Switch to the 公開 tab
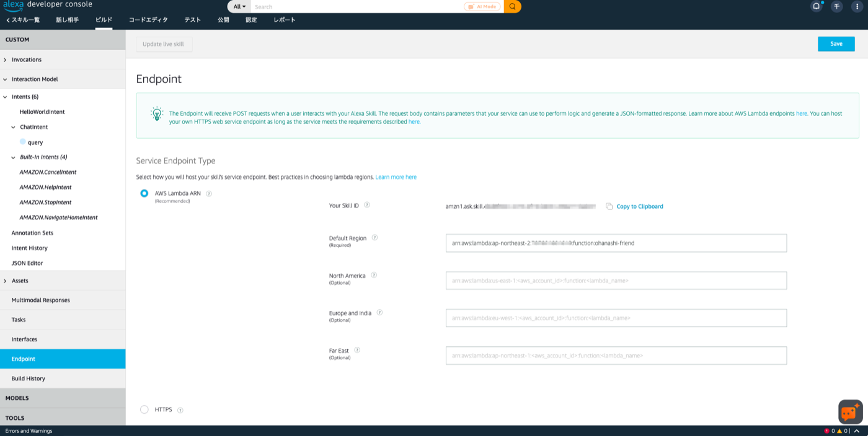868x436 pixels. click(223, 20)
